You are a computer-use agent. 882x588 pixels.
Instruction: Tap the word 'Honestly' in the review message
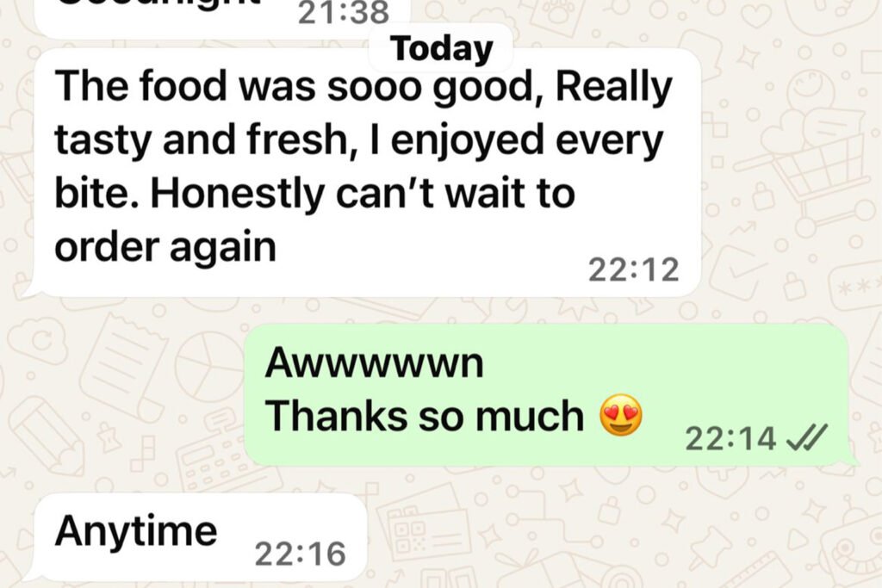point(237,194)
